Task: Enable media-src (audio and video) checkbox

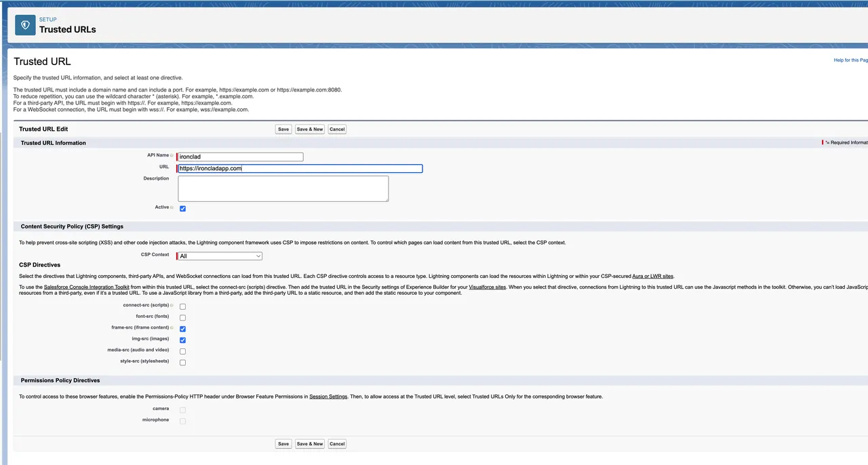Action: [182, 351]
